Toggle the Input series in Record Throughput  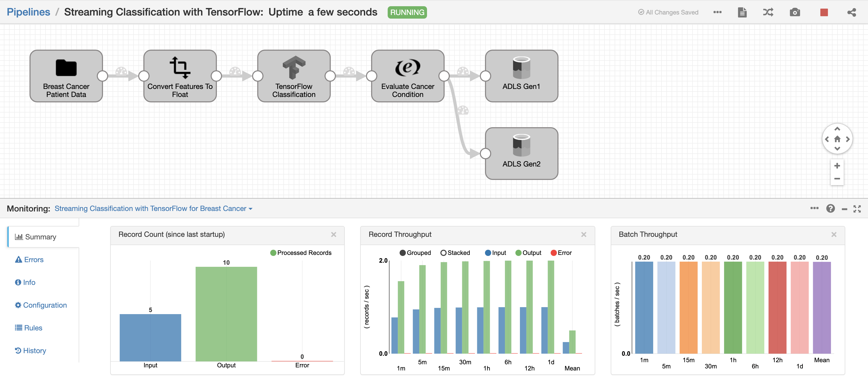coord(495,253)
